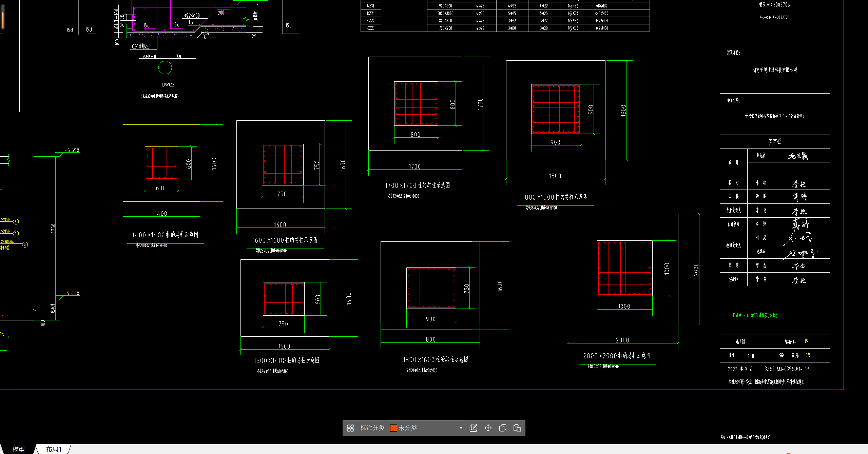The image size is (868, 454).
Task: Click the KZZ2 table row label
Action: click(x=370, y=21)
